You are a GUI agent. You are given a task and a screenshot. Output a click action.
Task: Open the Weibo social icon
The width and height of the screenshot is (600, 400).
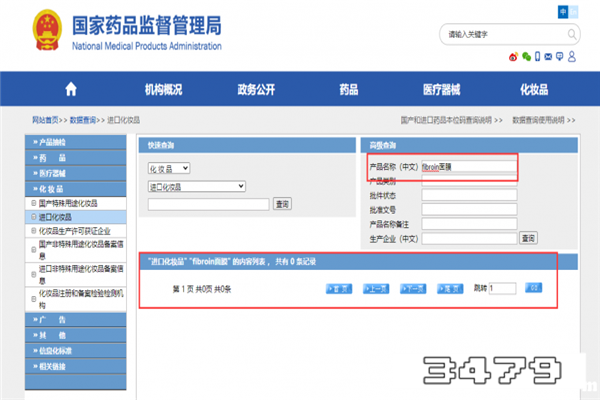(x=513, y=57)
